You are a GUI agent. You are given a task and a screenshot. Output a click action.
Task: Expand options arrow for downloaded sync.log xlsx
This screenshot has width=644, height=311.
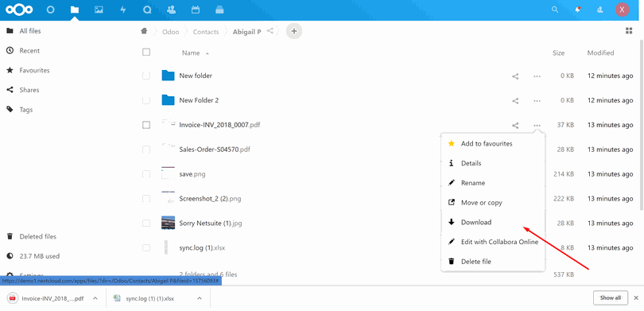click(200, 299)
